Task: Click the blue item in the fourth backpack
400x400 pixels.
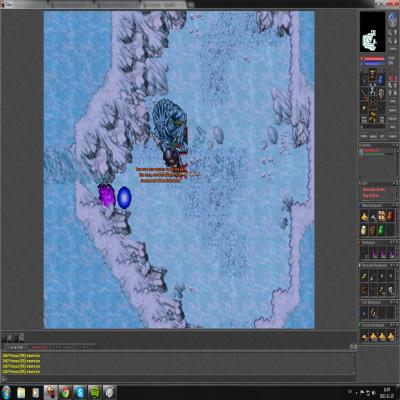Action: [x=364, y=312]
